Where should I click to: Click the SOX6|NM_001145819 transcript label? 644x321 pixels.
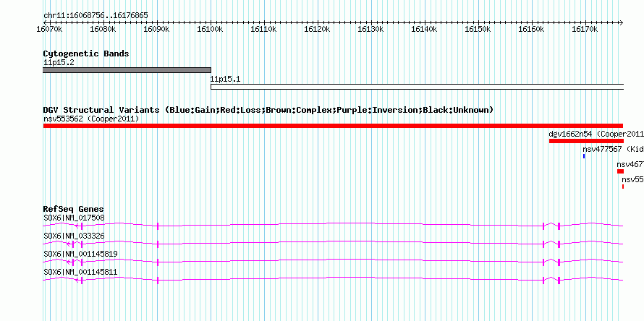tap(80, 254)
